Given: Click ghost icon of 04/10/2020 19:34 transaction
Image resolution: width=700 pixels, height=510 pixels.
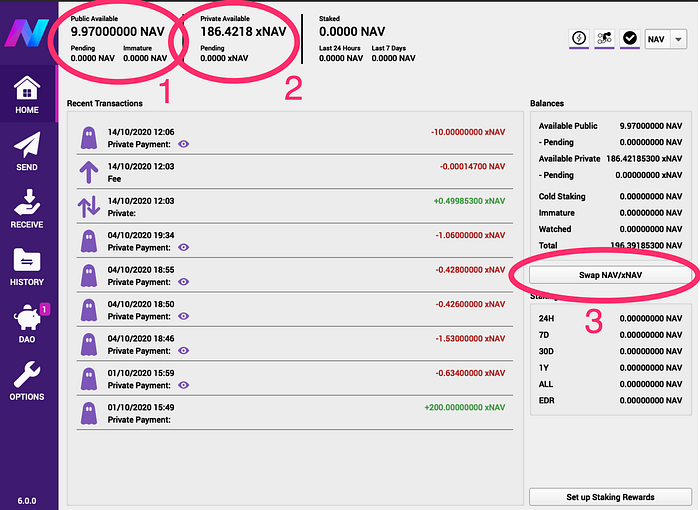Looking at the screenshot, I should tap(89, 241).
